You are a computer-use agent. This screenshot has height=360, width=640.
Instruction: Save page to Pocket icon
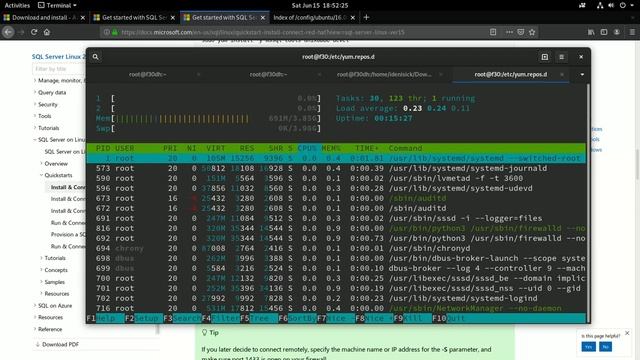520,32
